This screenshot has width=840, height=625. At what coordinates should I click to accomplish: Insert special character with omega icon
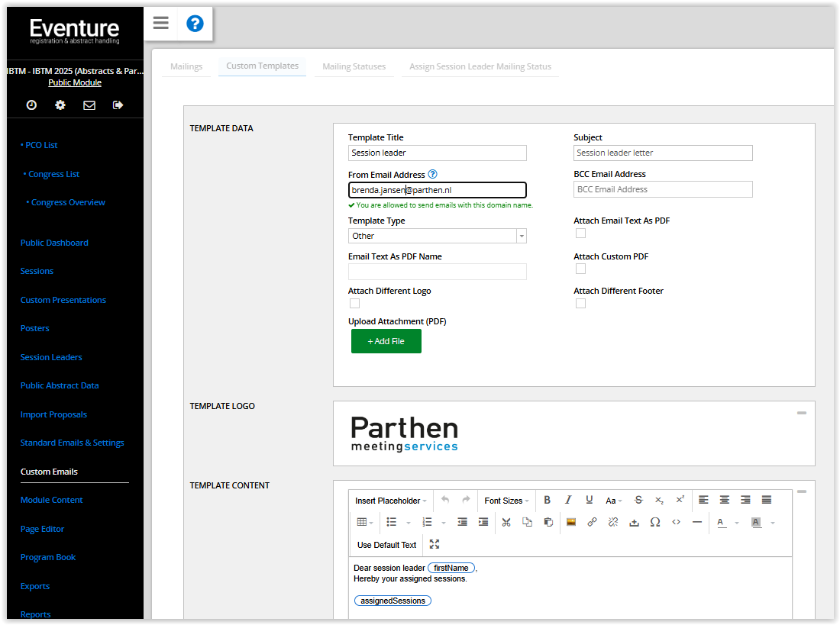coord(654,522)
